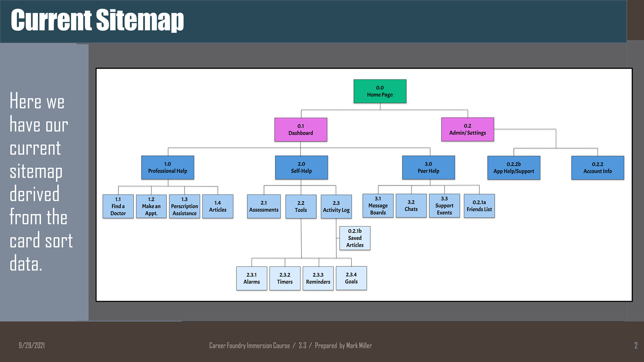
Task: Click the 1.1 Find a Doctor box
Action: click(118, 206)
